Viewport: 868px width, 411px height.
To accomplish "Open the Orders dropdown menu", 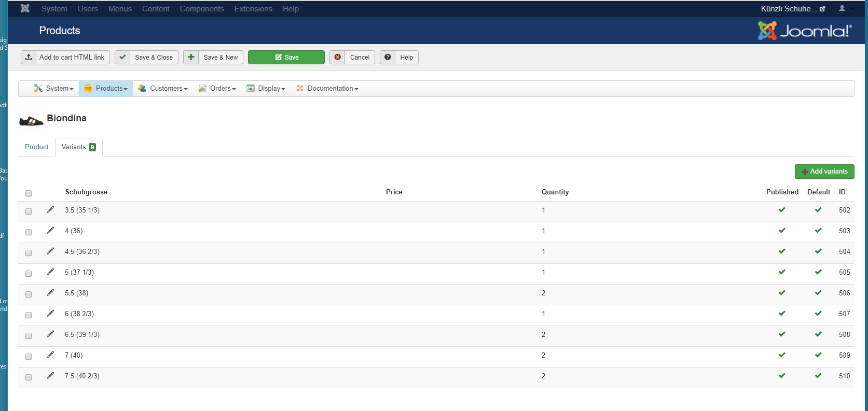I will tap(217, 89).
